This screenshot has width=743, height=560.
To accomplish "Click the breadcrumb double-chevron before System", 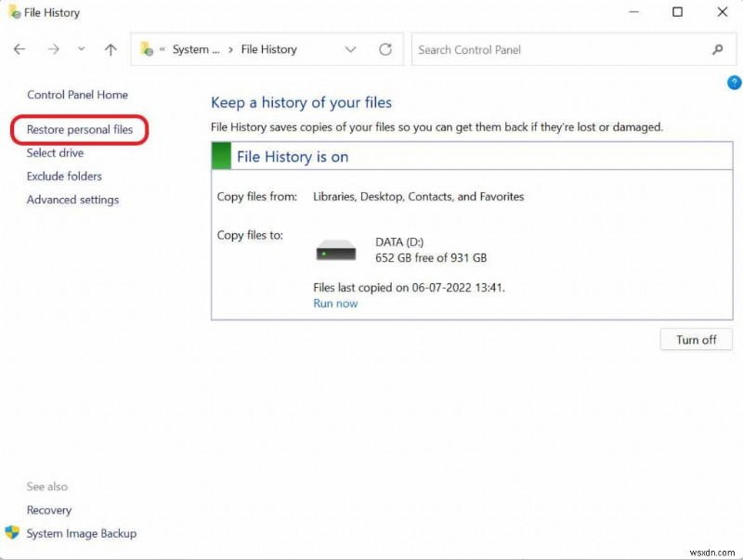I will tap(162, 49).
